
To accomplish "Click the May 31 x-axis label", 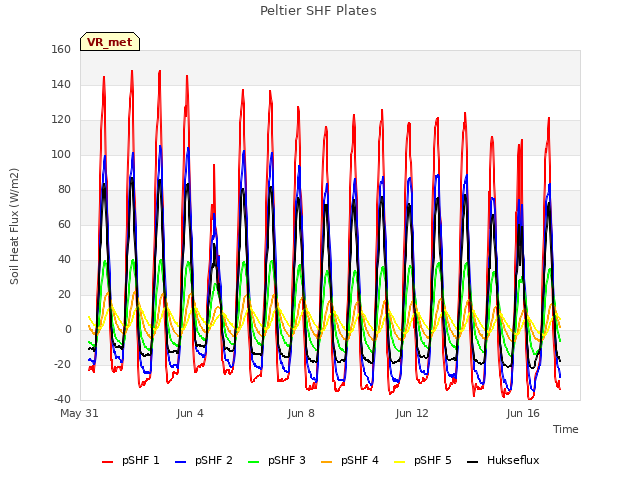I will 79,413.
